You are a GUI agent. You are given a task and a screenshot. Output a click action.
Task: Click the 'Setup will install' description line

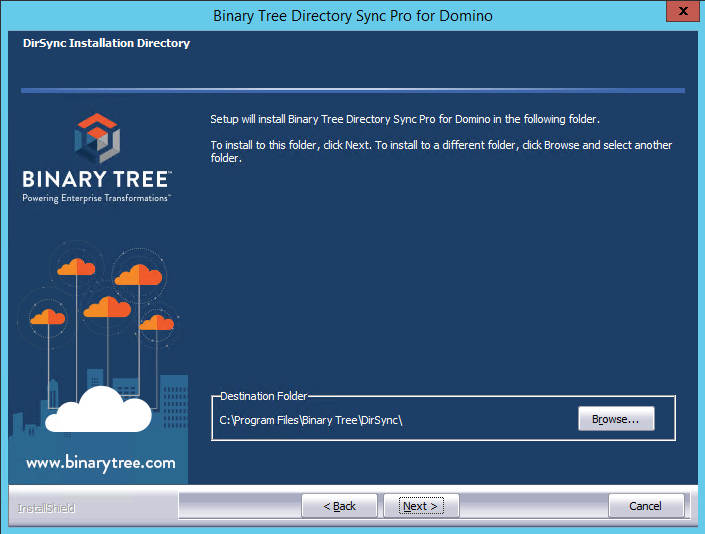[405, 119]
